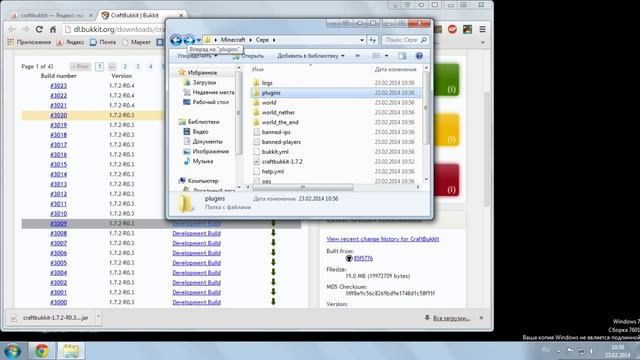Go to page 2 of builds
This screenshot has width=640, height=360.
pyautogui.click(x=125, y=67)
